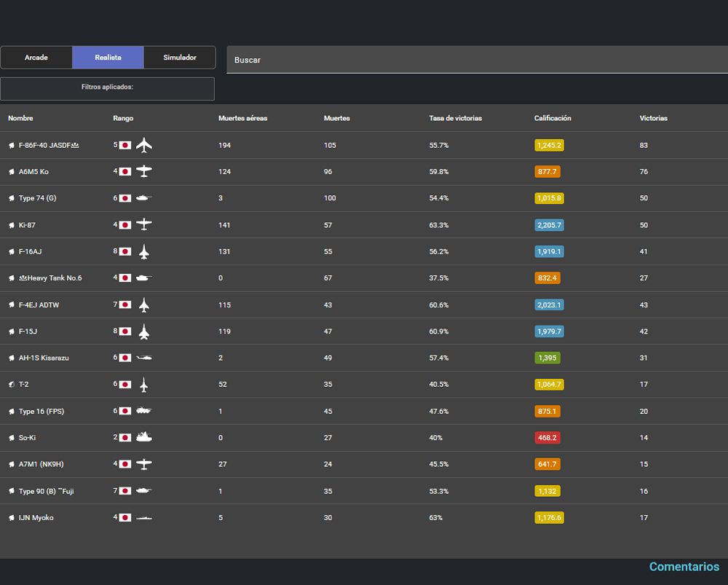Screen dimensions: 728x585
Task: Click the small icon left of T-2 name
Action: 12,384
